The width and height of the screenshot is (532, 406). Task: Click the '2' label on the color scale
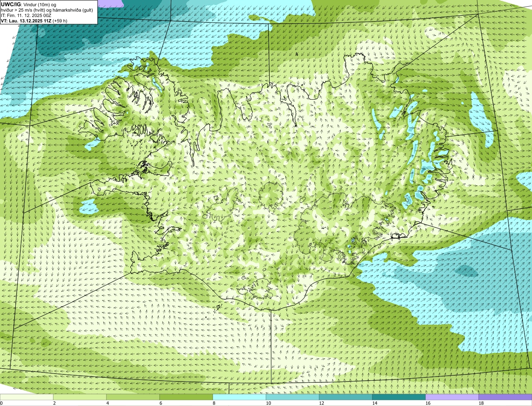click(x=54, y=403)
